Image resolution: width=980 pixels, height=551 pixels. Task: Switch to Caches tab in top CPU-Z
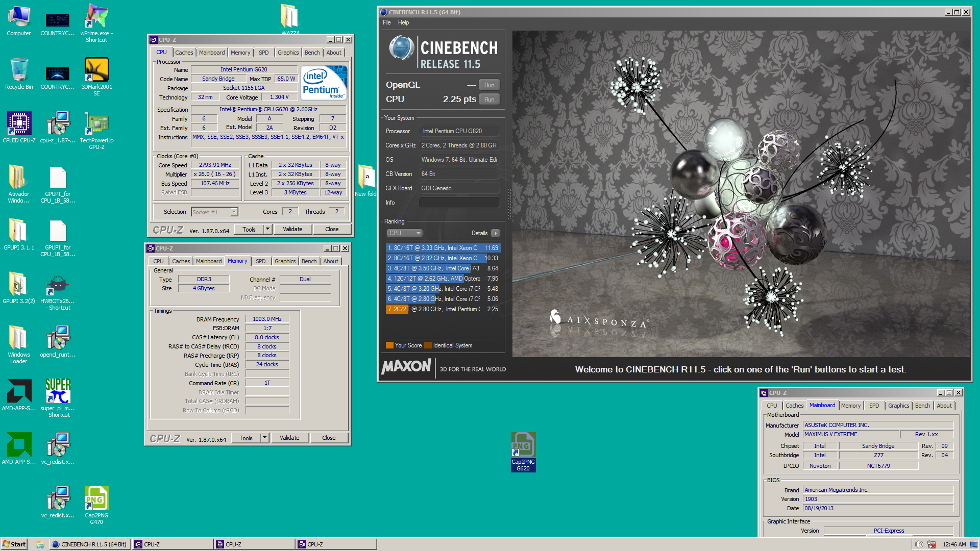click(184, 53)
